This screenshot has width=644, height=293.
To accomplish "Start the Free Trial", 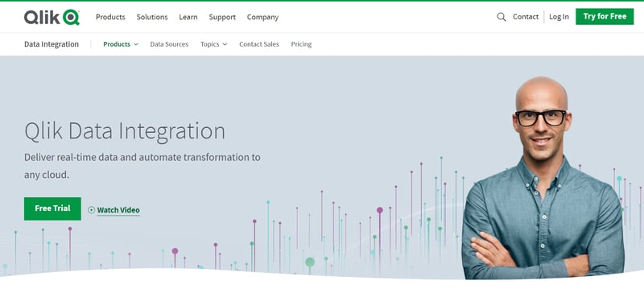I will (52, 208).
